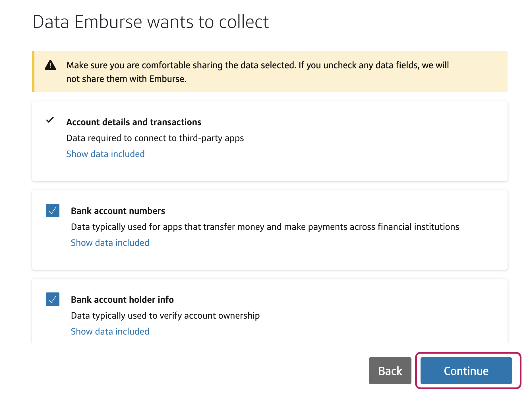The image size is (532, 394).
Task: Uncheck the Bank account holder info checkbox
Action: coord(53,299)
